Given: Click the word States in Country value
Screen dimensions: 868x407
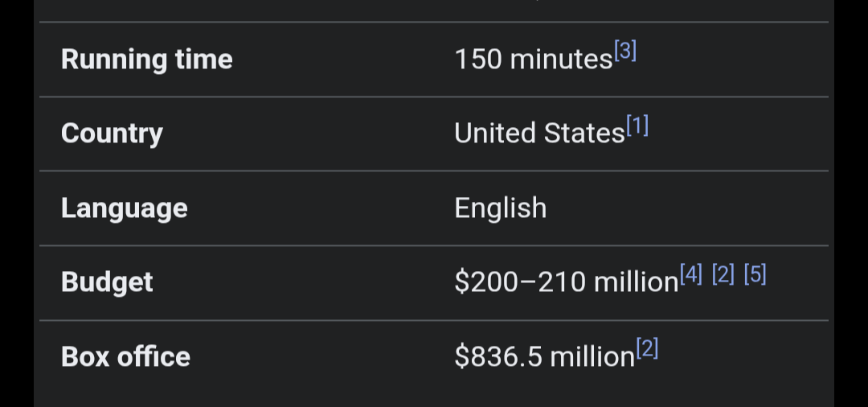Looking at the screenshot, I should [584, 134].
